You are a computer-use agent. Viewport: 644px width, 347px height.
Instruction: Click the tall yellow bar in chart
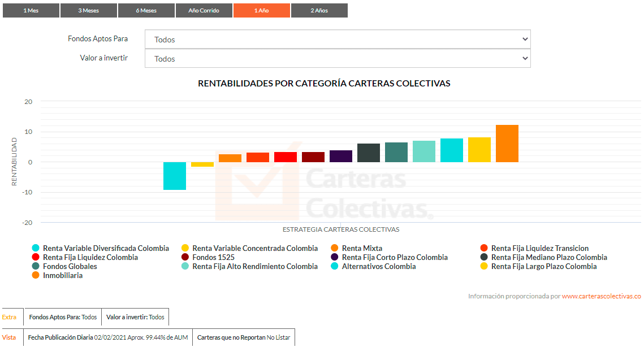[x=479, y=150]
